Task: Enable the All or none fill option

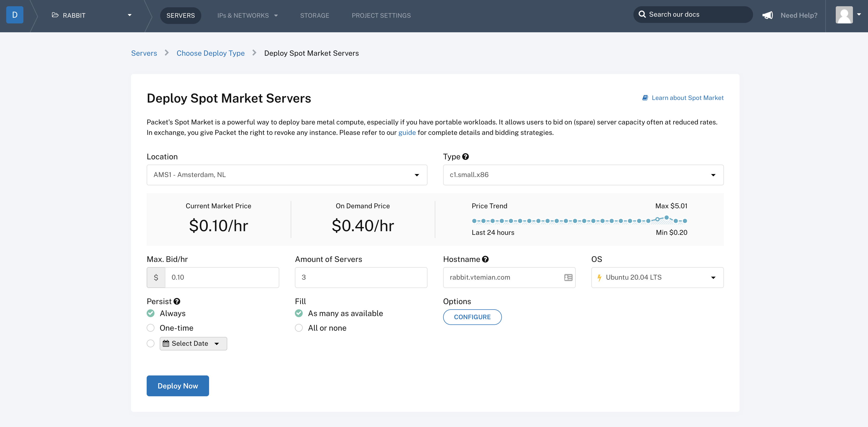Action: [299, 328]
